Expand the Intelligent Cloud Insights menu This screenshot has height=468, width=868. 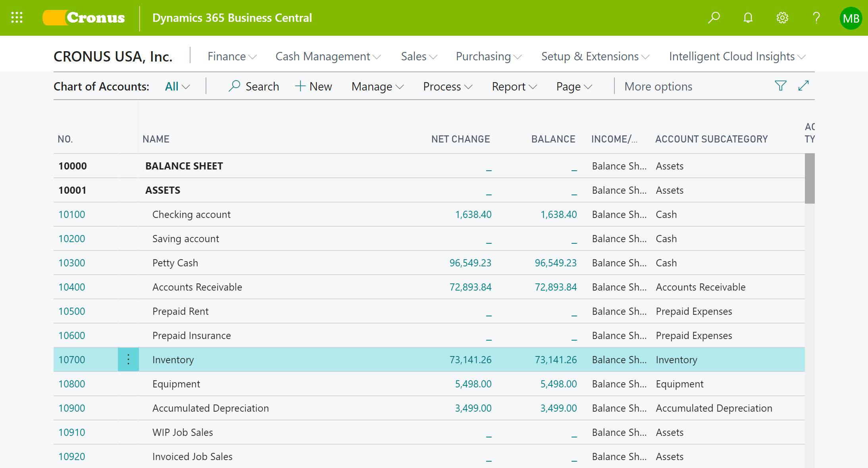click(x=737, y=56)
